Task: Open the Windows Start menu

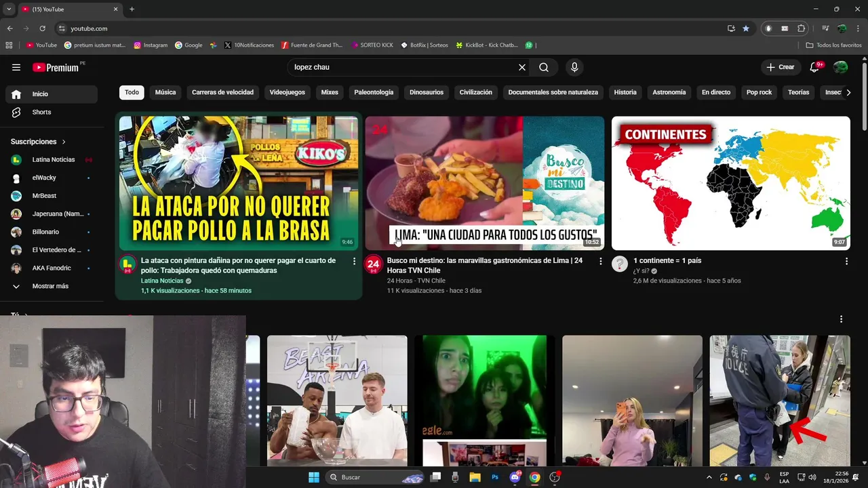Action: tap(314, 477)
